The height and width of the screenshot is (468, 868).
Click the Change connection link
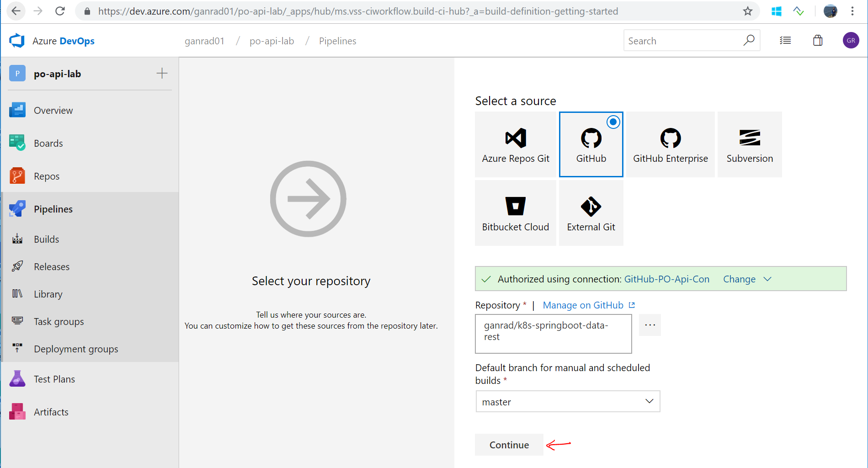739,279
